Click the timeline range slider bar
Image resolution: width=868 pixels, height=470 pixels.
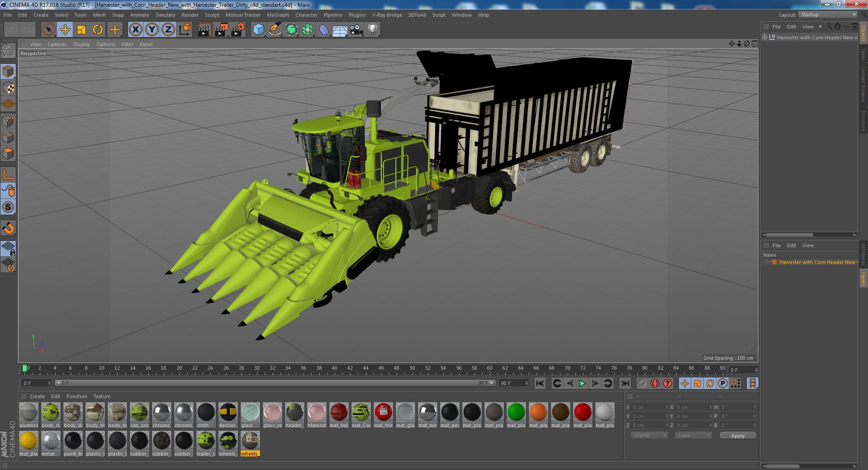pyautogui.click(x=275, y=383)
